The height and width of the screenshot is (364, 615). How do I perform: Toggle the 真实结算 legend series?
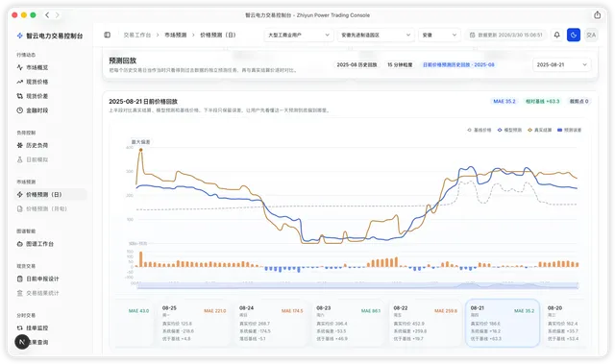540,130
